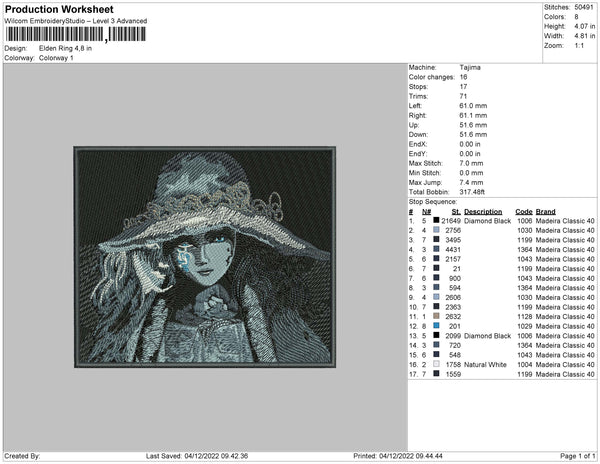Click the 'St.' column header
The width and height of the screenshot is (600, 464).
pyautogui.click(x=456, y=212)
